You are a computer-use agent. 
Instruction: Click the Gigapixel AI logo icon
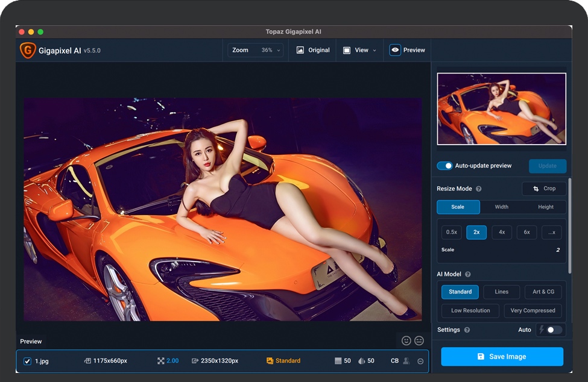(28, 51)
